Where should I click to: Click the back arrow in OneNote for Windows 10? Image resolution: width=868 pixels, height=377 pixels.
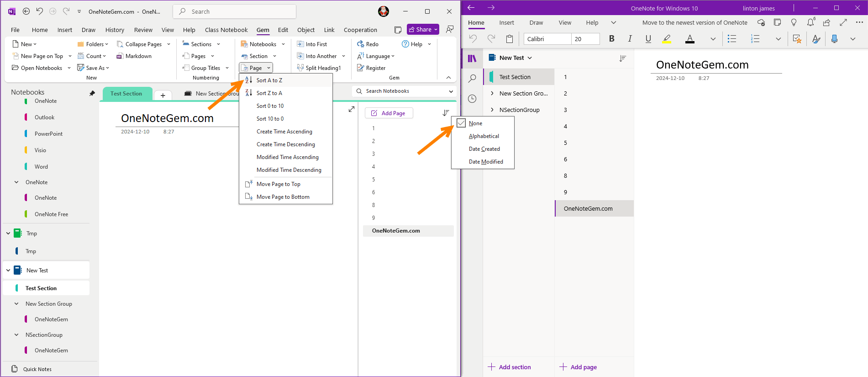[471, 8]
